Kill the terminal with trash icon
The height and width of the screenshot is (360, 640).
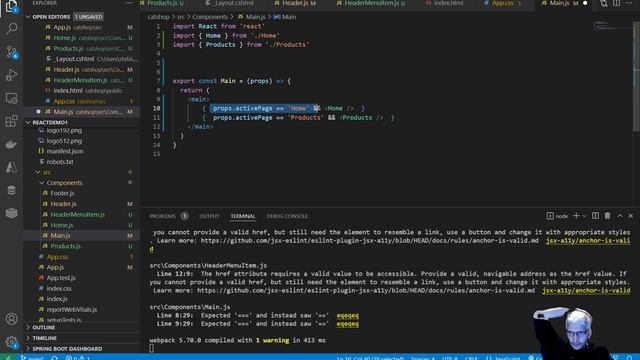[x=607, y=216]
